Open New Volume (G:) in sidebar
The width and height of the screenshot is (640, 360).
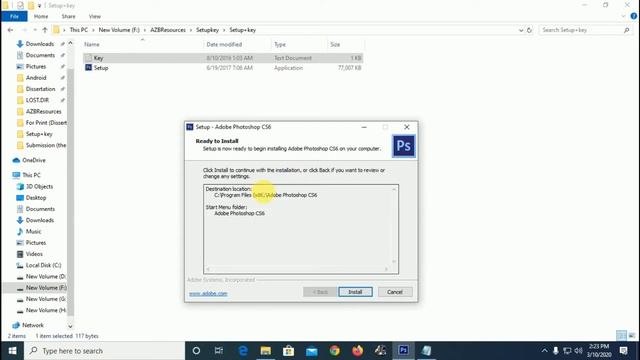pyautogui.click(x=45, y=299)
